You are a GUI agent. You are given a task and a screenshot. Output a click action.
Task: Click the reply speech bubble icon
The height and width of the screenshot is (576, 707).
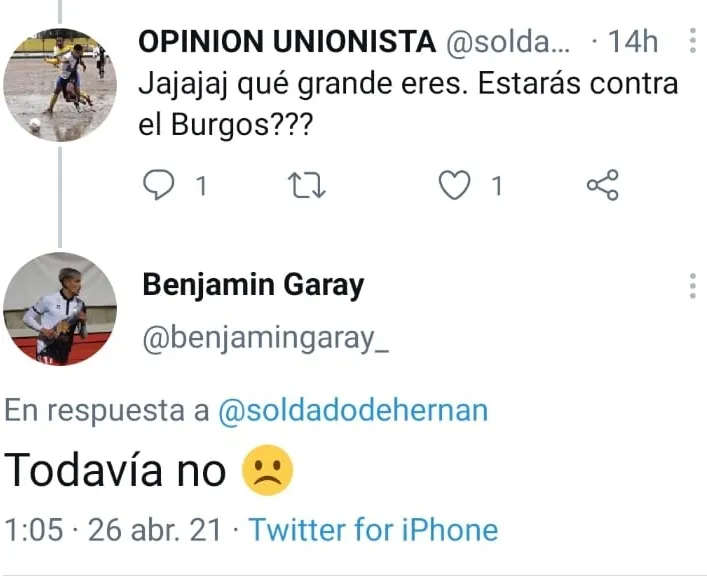(x=160, y=185)
